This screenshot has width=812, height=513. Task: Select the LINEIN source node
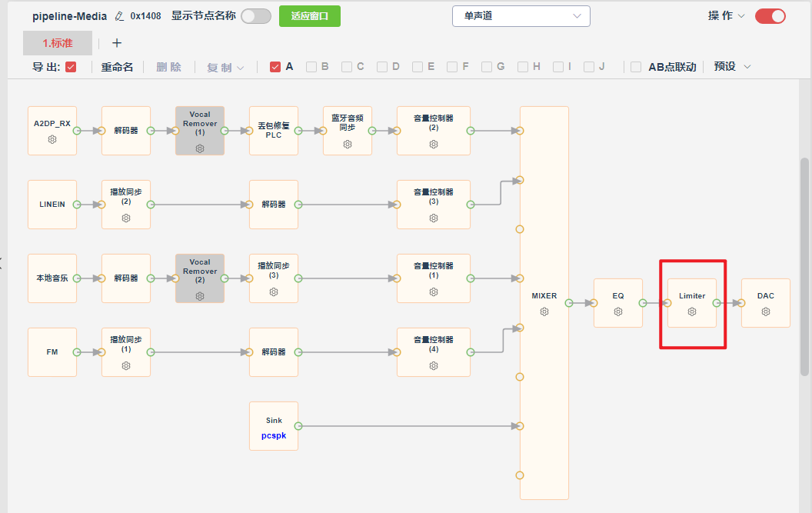coord(52,204)
